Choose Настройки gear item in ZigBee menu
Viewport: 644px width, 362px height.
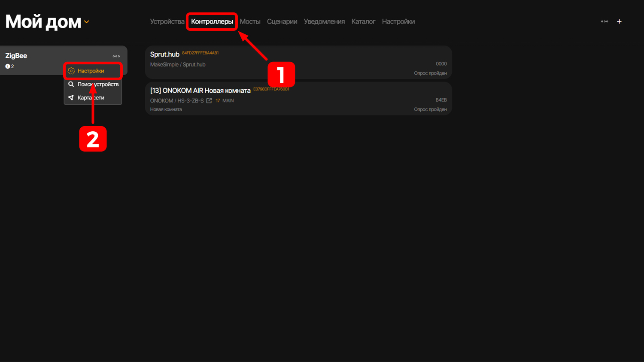click(x=91, y=71)
